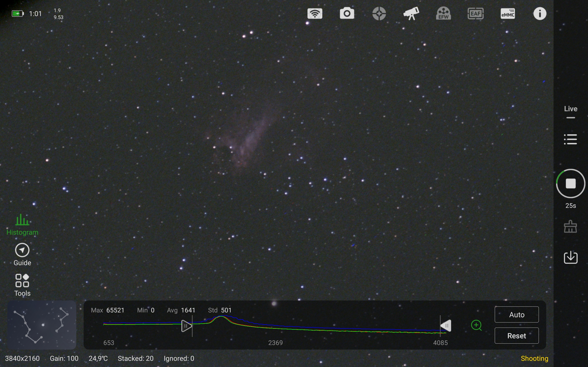Screen dimensions: 588x367
Task: Open eMMC storage settings icon
Action: point(508,14)
